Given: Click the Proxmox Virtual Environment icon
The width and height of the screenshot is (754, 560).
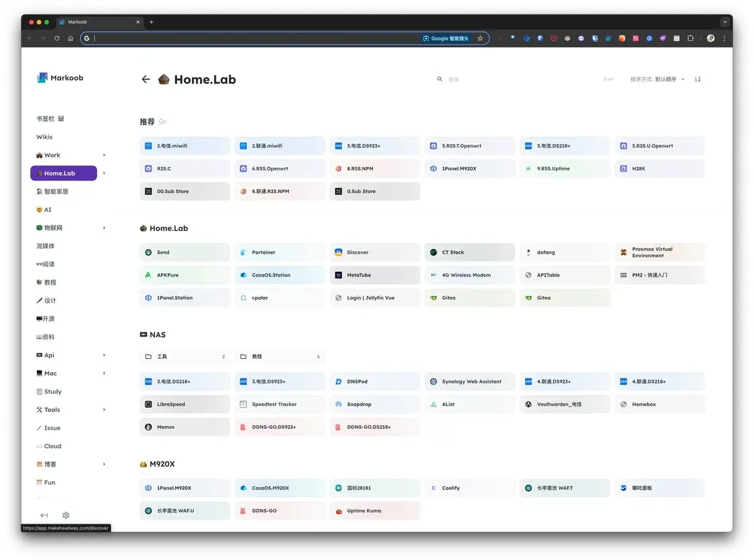Looking at the screenshot, I should tap(623, 252).
